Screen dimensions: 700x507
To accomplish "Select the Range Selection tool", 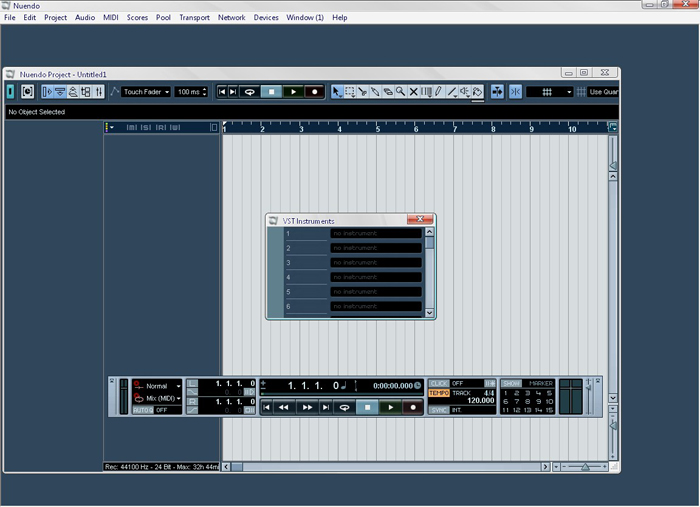I will coord(350,92).
